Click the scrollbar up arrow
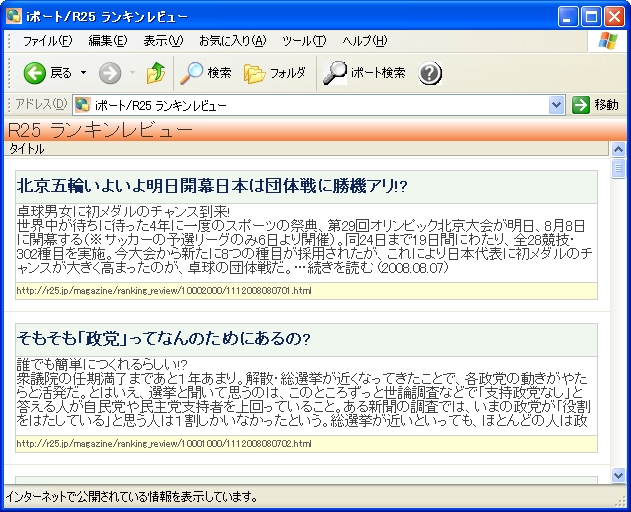631x512 pixels. pyautogui.click(x=618, y=150)
